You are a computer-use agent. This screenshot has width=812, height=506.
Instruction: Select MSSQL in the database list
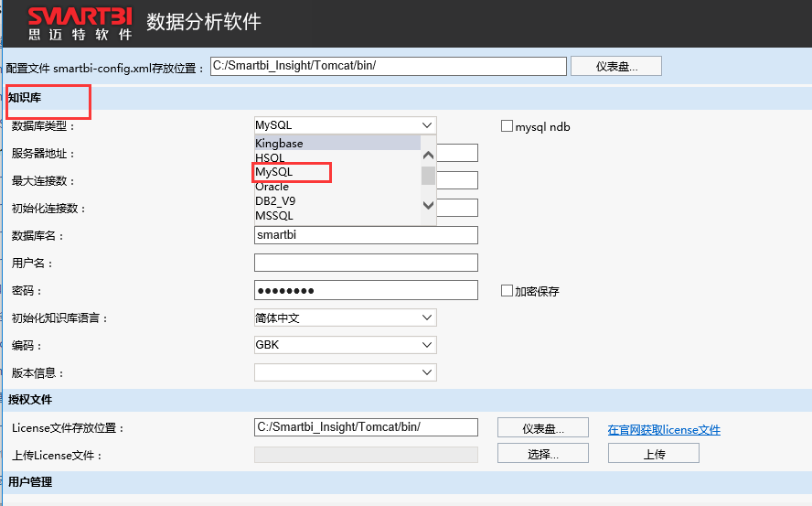(337, 215)
